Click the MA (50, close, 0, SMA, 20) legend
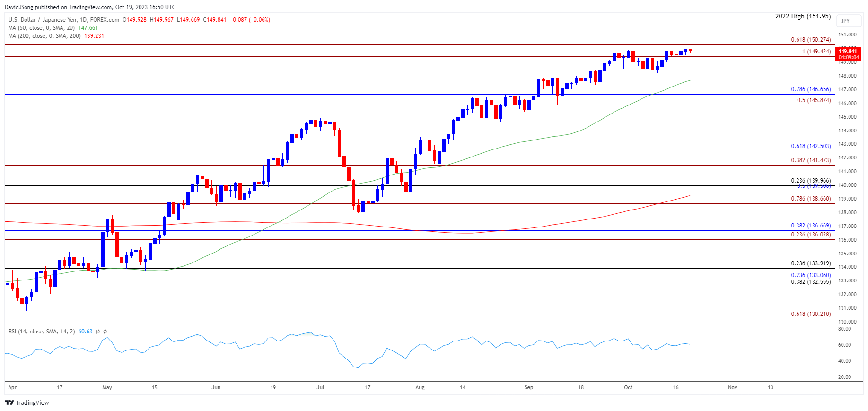This screenshot has height=411, width=868. (42, 28)
